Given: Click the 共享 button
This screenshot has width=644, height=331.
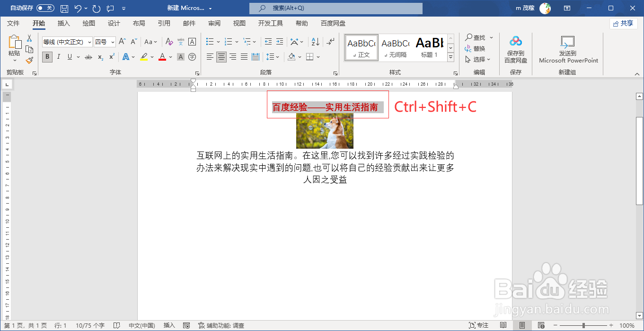Looking at the screenshot, I should pyautogui.click(x=623, y=23).
